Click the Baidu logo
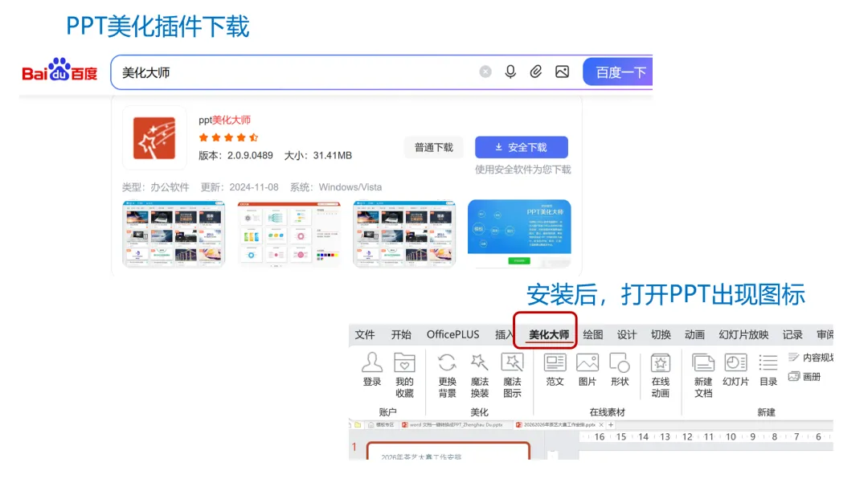 [59, 70]
